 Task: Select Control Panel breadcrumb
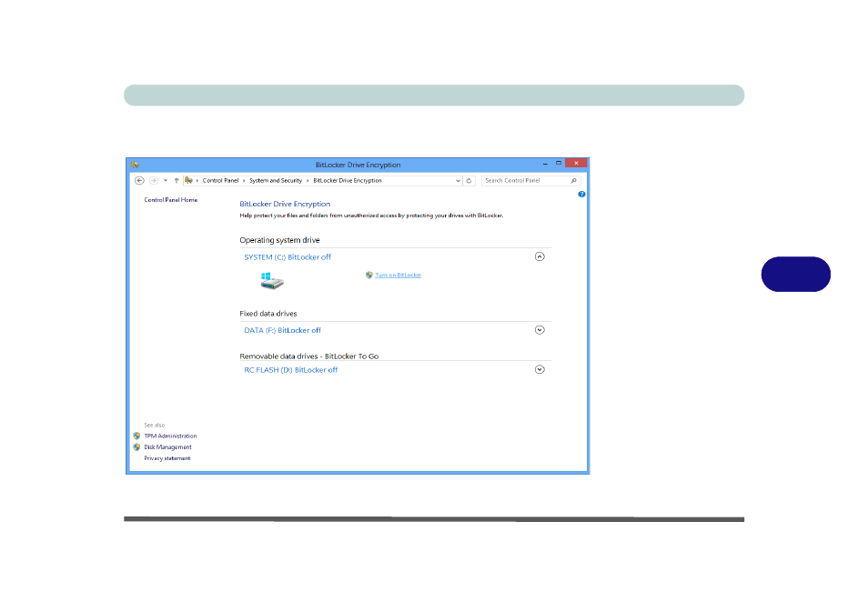[x=220, y=180]
